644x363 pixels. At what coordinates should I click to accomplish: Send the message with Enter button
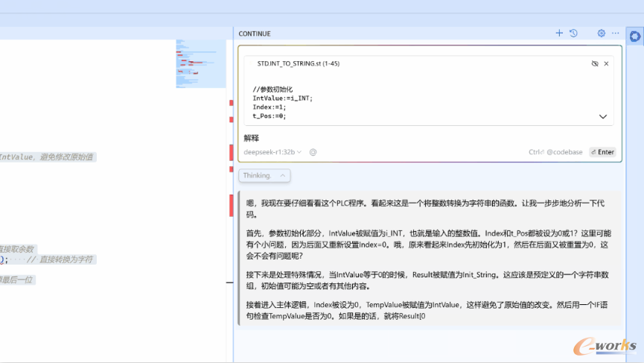tap(602, 152)
